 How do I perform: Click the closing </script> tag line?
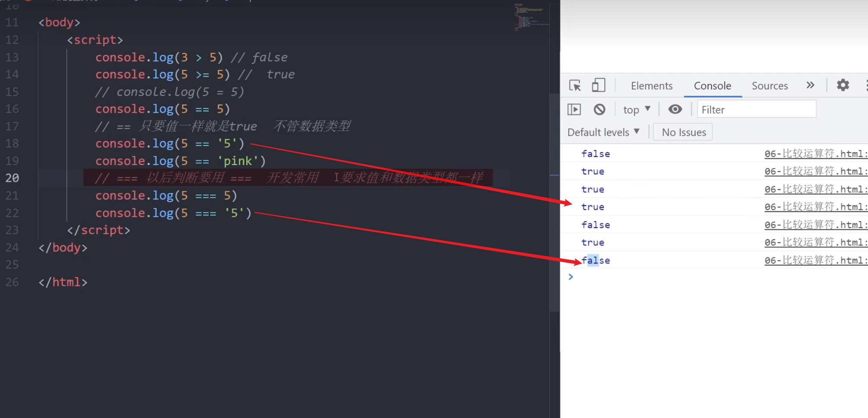[x=99, y=230]
